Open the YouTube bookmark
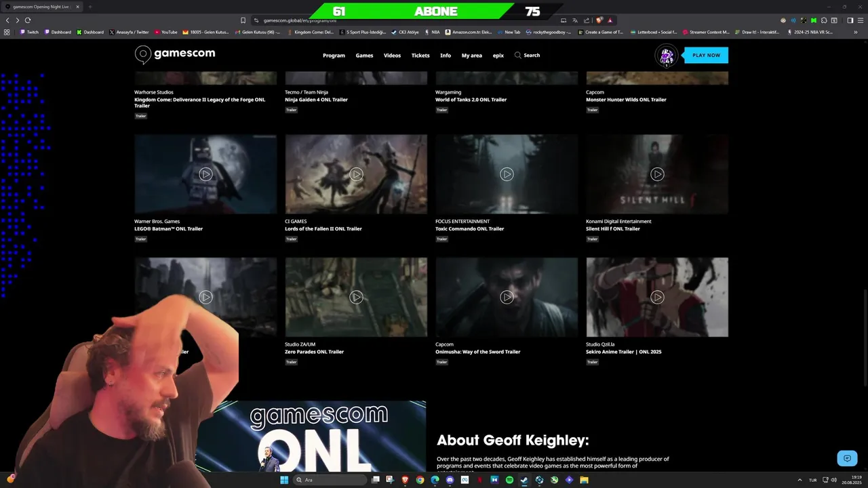Viewport: 868px width, 488px height. point(166,32)
